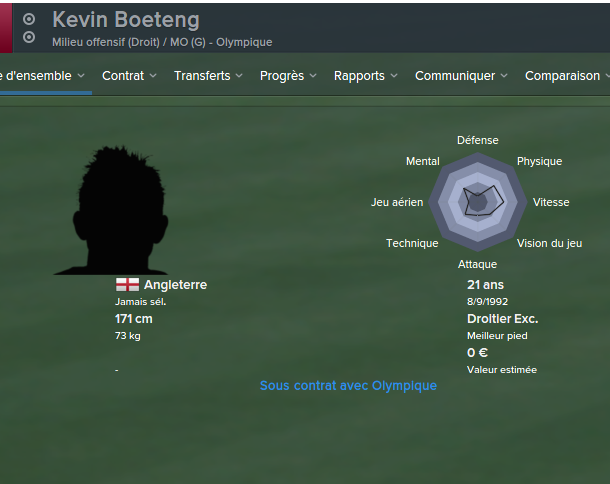This screenshot has width=610, height=484.
Task: Expand the Progrès dropdown chevron
Action: tap(313, 75)
